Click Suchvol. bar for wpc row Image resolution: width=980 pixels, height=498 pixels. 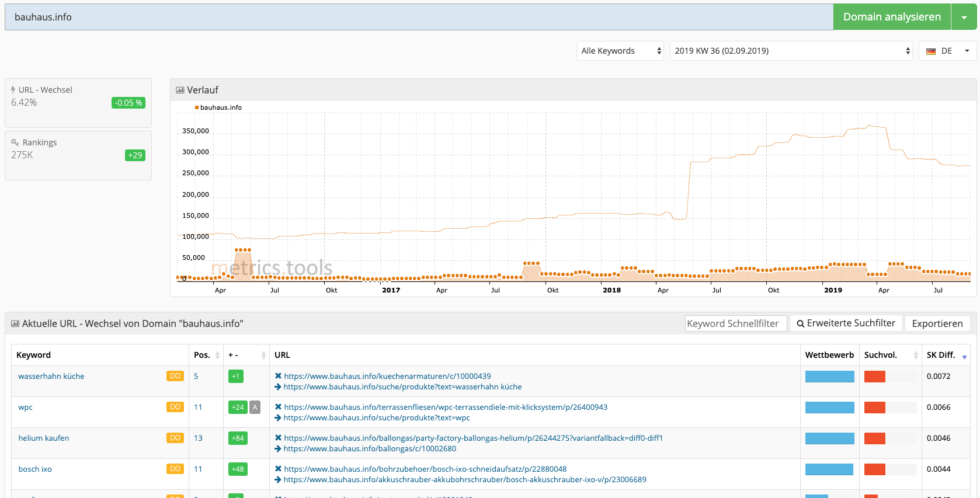point(890,408)
